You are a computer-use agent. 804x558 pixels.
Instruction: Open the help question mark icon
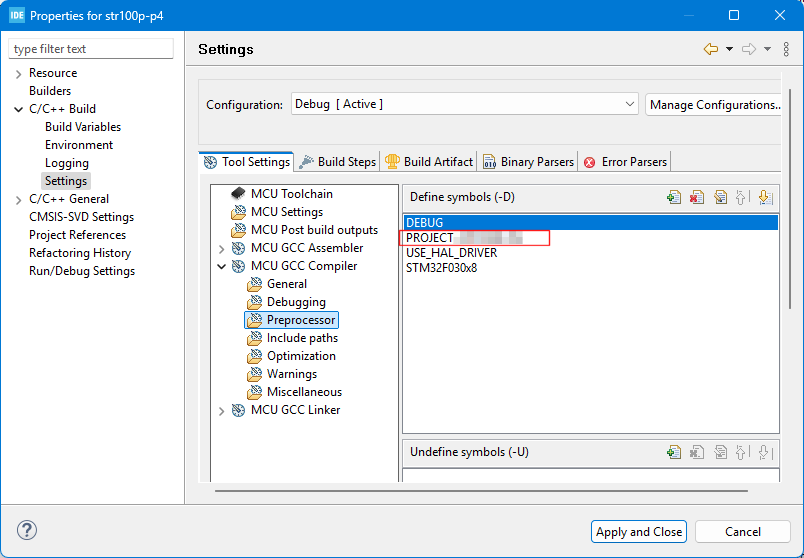tap(27, 531)
